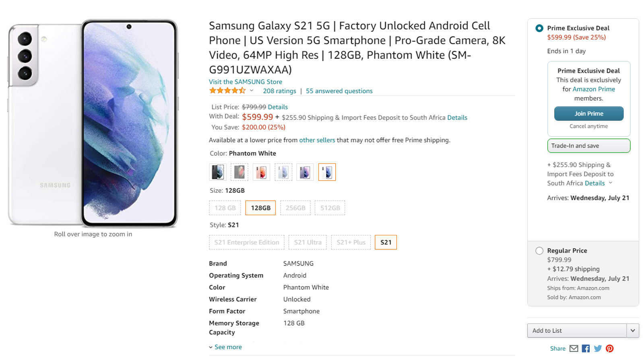Pick the black phone color swatch
644x362 pixels.
point(218,172)
